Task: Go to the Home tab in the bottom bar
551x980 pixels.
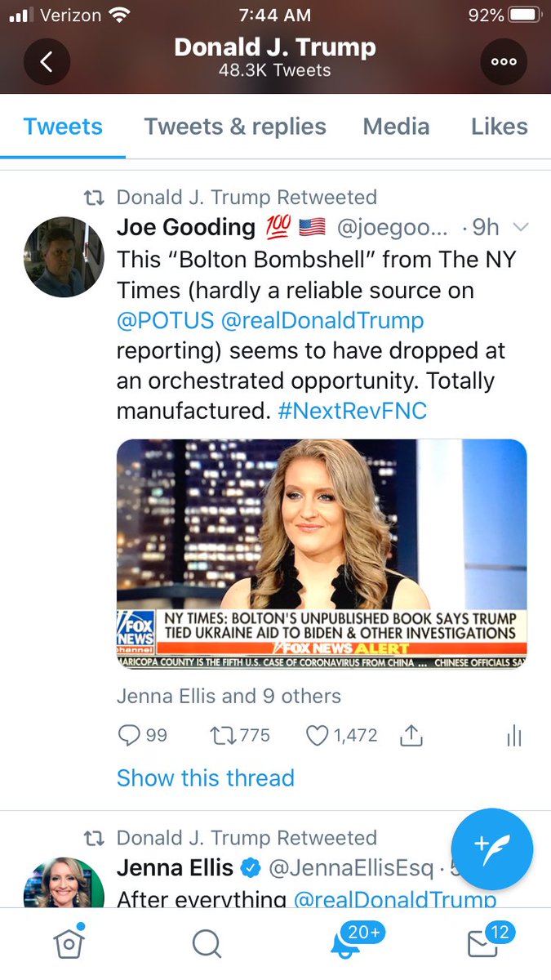Action: [x=69, y=943]
